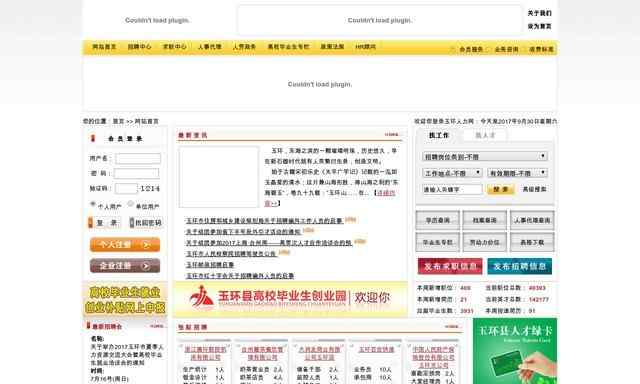Screen dimensions: 640x384
Task: Focus the 请输入关键字 keyword search field
Action: click(452, 189)
